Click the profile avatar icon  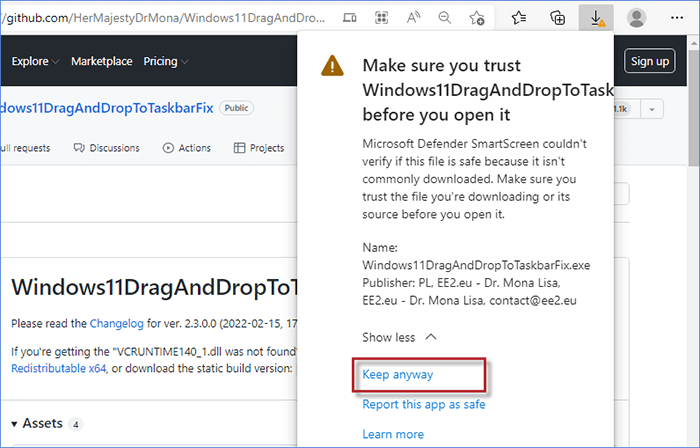click(x=636, y=18)
